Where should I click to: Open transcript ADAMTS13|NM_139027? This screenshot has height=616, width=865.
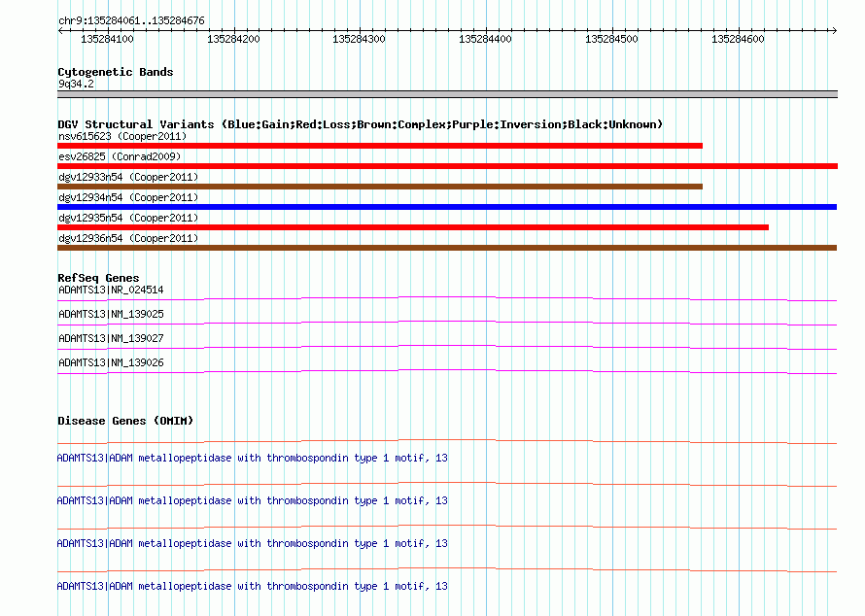pyautogui.click(x=111, y=339)
